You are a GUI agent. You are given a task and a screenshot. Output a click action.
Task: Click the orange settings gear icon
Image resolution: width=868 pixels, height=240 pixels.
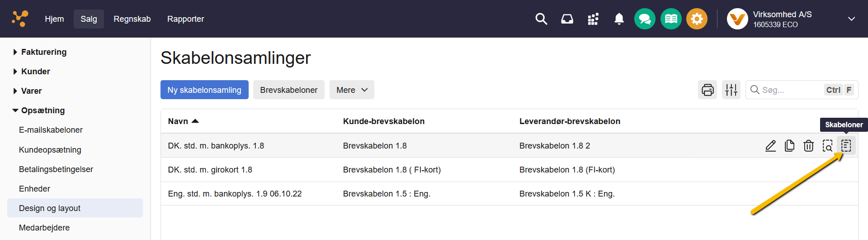click(697, 19)
